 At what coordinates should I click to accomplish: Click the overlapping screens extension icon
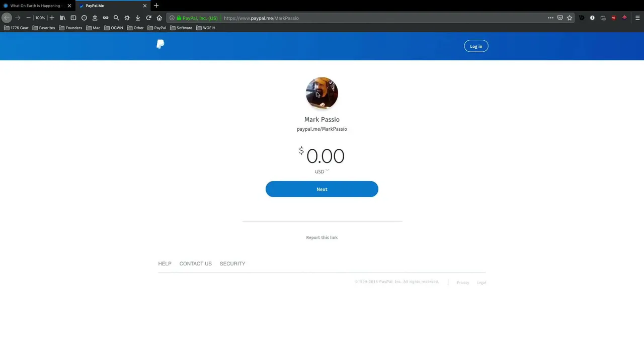(x=603, y=18)
